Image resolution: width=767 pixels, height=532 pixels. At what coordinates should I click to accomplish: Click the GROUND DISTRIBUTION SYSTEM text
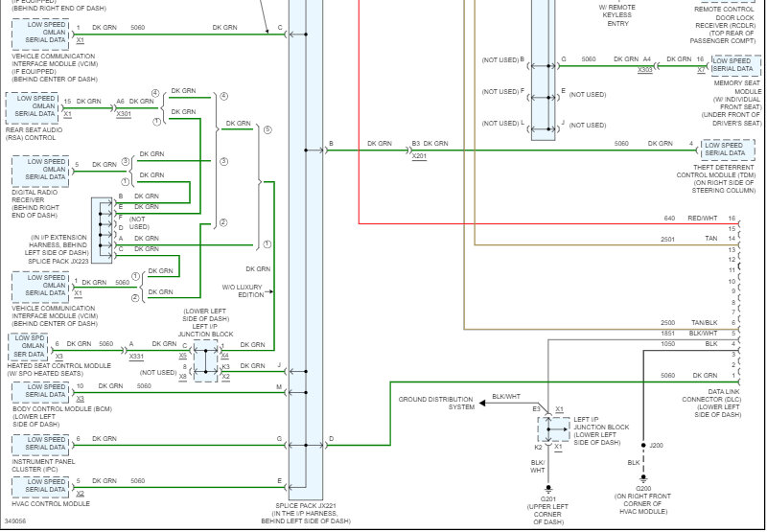point(436,403)
